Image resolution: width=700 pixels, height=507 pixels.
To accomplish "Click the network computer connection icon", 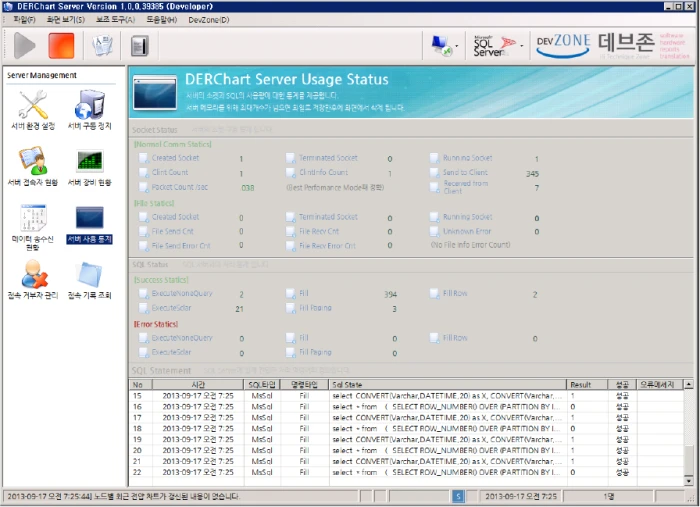I will tap(442, 46).
